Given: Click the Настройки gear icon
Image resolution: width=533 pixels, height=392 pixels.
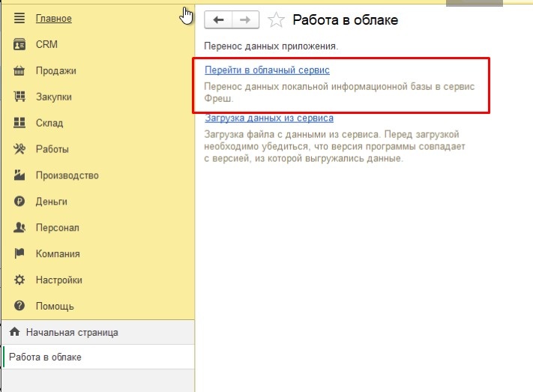Looking at the screenshot, I should pyautogui.click(x=19, y=280).
